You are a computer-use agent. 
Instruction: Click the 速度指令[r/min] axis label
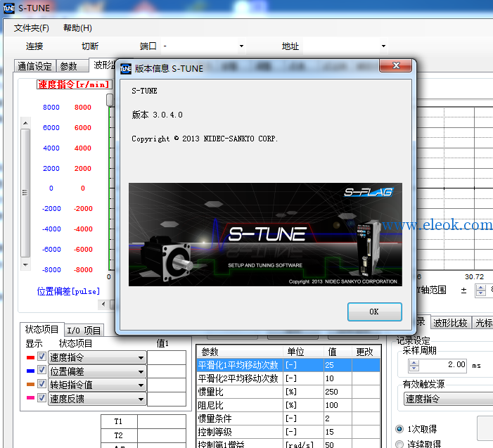(75, 84)
